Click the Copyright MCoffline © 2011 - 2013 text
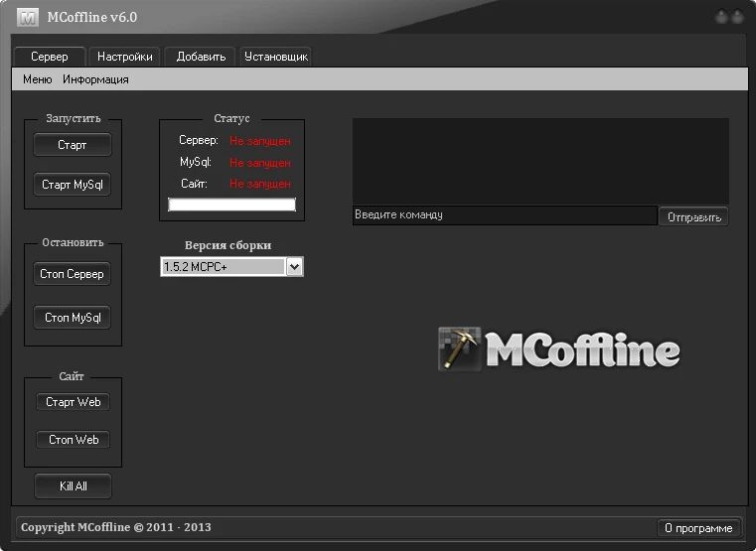The width and height of the screenshot is (756, 551). pos(115,527)
